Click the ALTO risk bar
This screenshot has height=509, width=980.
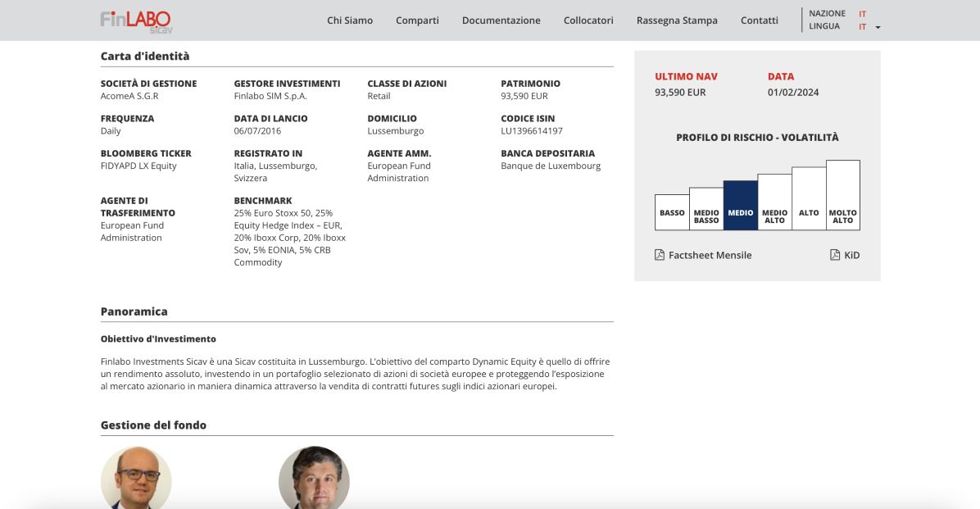click(809, 198)
